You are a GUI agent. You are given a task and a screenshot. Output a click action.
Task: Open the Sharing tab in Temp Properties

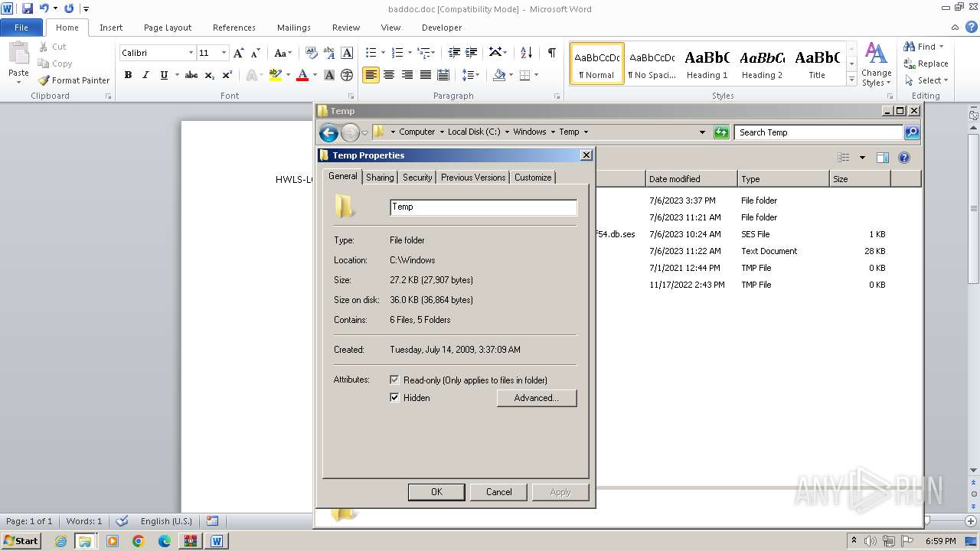380,177
